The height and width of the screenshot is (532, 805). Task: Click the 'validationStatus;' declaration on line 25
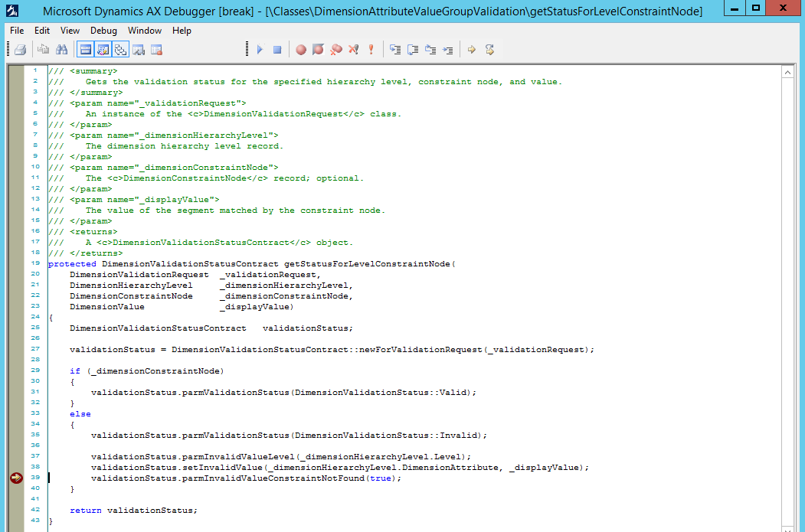point(307,328)
